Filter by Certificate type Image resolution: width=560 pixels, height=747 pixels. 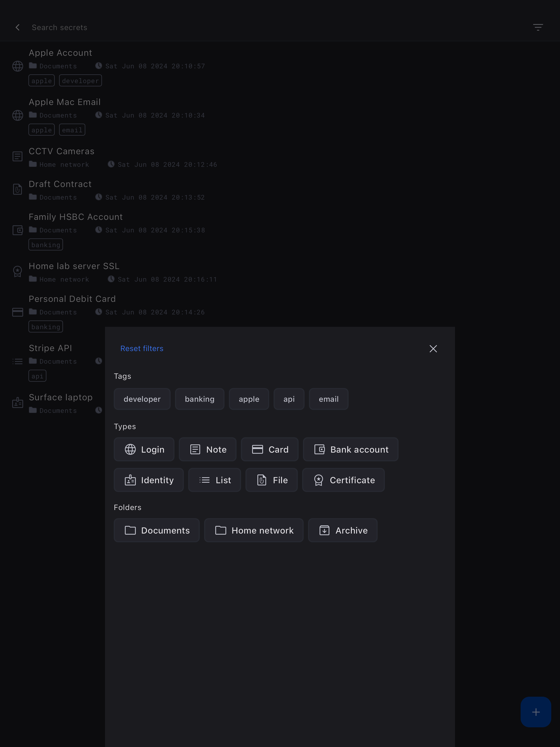(x=343, y=480)
